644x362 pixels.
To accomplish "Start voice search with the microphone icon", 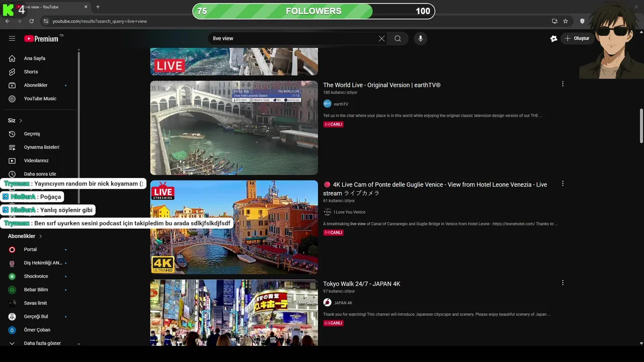I will (421, 39).
